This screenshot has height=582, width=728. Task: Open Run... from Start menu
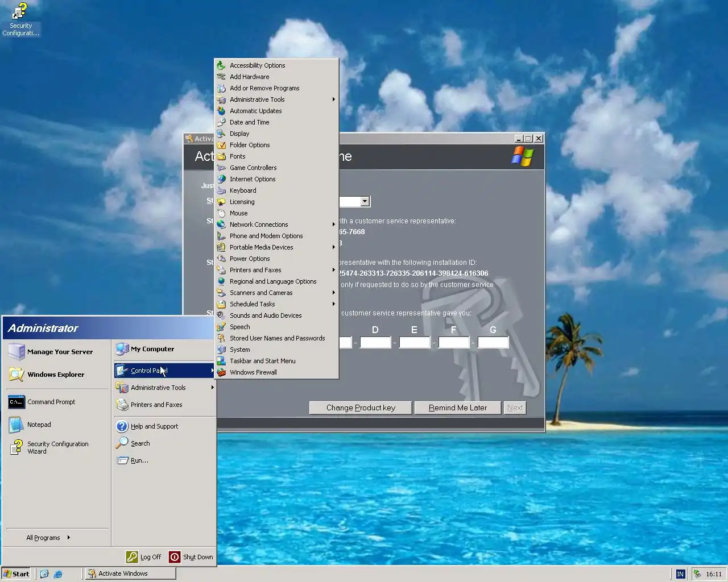click(x=165, y=460)
